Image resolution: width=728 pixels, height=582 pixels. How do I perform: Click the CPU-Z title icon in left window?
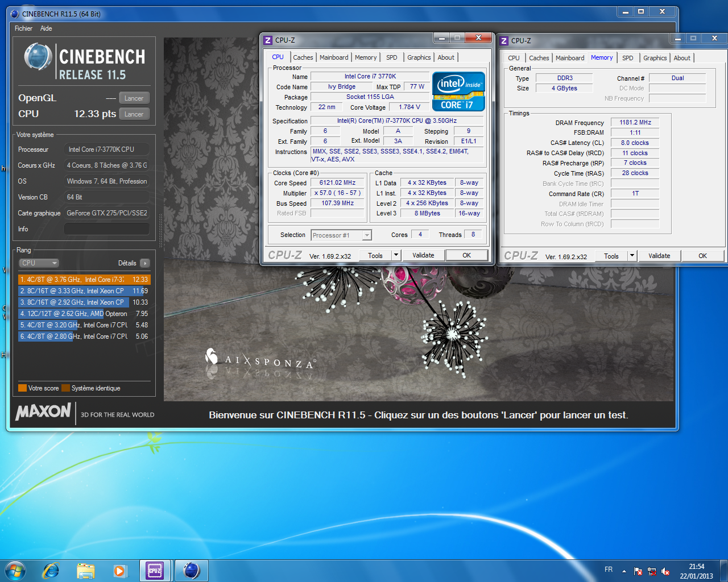coord(268,40)
